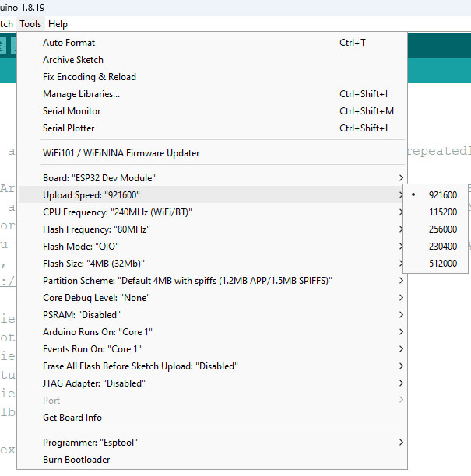Image resolution: width=471 pixels, height=476 pixels.
Task: Select the already checked 921600 speed
Action: pyautogui.click(x=442, y=195)
